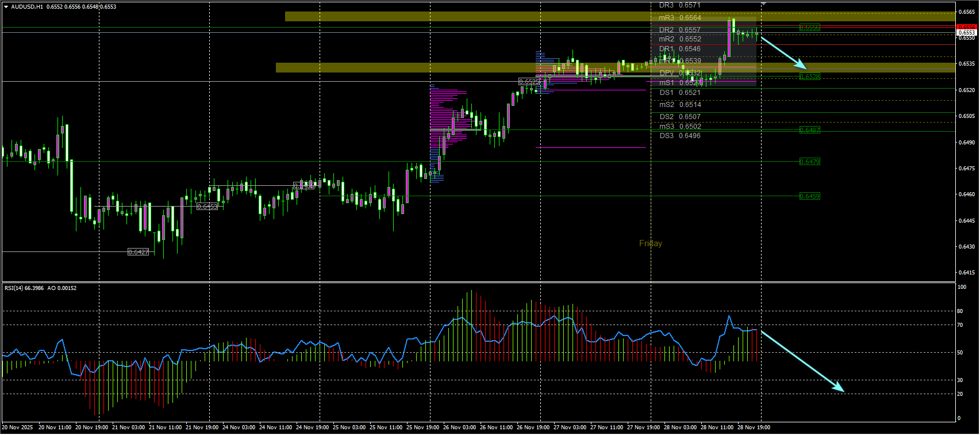Click the green boxed 0.6479 level label
This screenshot has width=980, height=435.
tap(810, 162)
